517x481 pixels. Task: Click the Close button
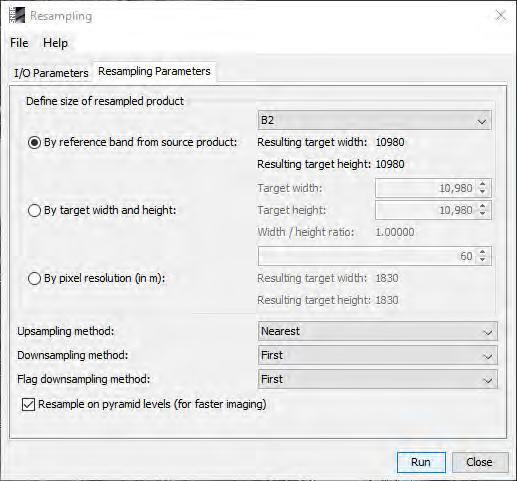(480, 462)
